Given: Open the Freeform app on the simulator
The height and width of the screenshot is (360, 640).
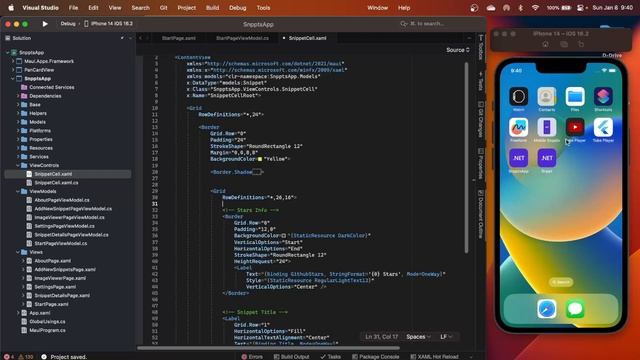Looking at the screenshot, I should [518, 127].
